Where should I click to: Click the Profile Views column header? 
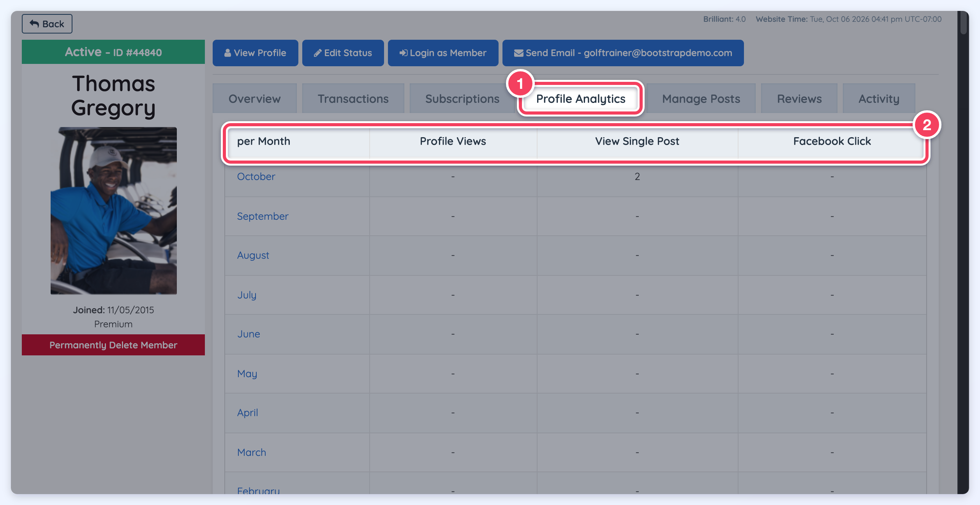click(453, 141)
